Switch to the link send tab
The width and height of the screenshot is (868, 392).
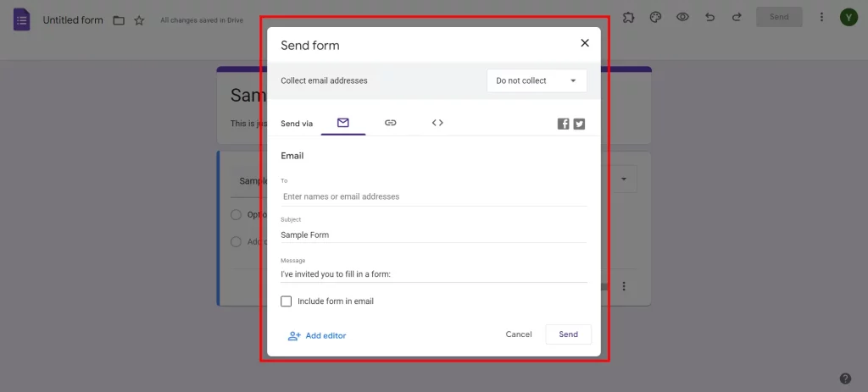click(390, 123)
